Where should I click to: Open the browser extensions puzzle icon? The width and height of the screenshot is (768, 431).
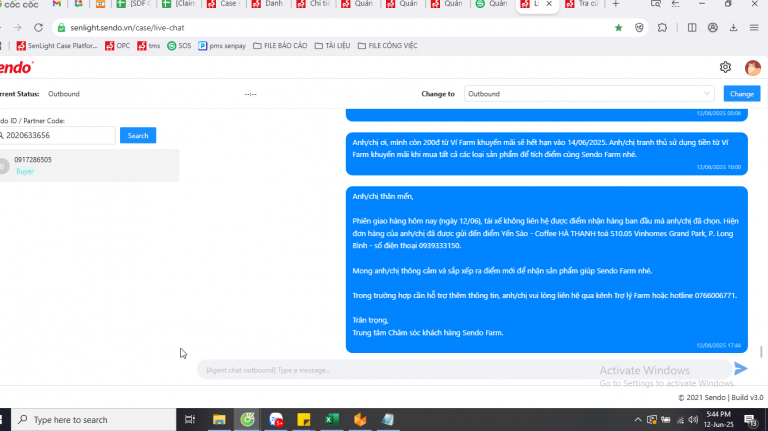tap(662, 28)
